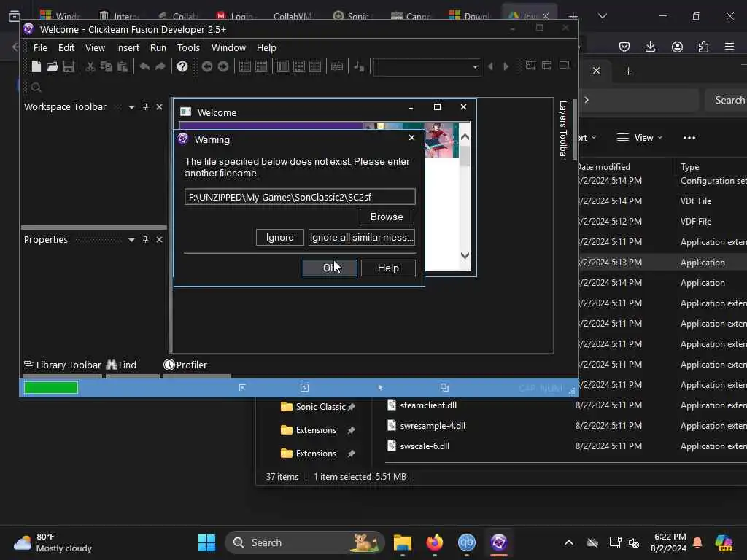Click the Ignore button

pyautogui.click(x=279, y=237)
